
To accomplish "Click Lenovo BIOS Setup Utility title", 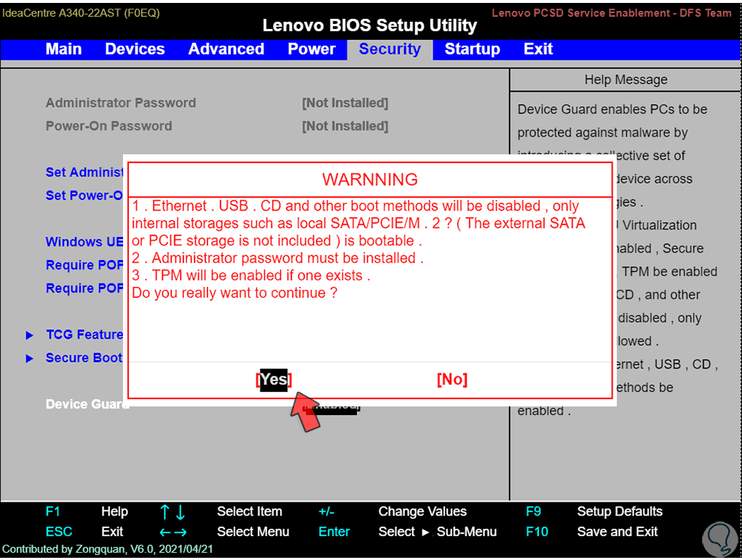I will click(x=370, y=25).
